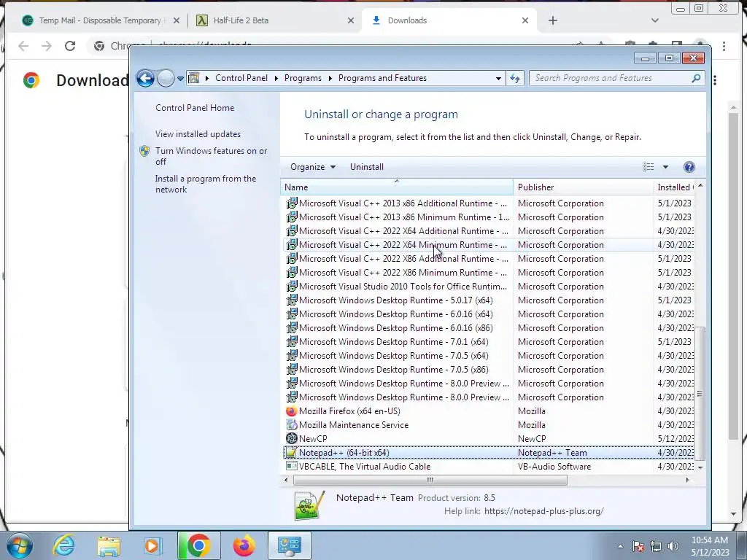Select Visual C++ 2013 x86 Additional Runtime icon
747x560 pixels.
(291, 203)
